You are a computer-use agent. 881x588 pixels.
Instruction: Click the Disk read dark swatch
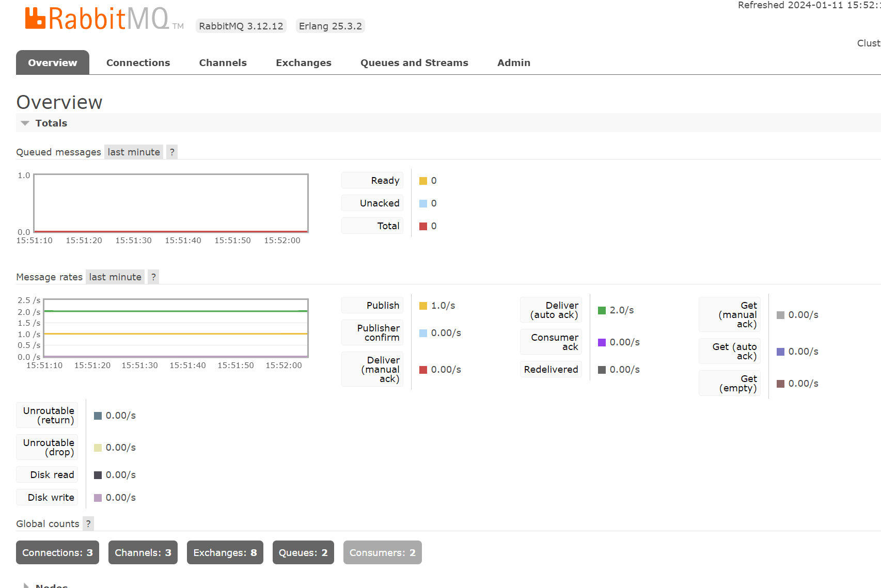(98, 475)
